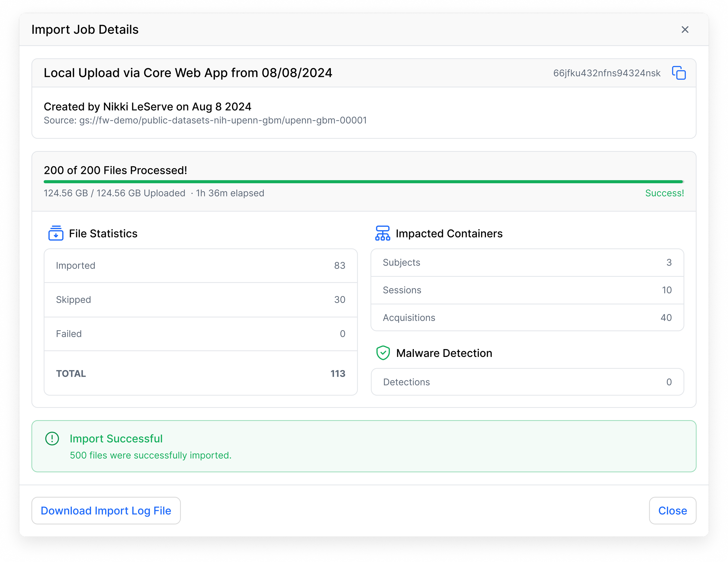
Task: Select the Acquisitions container row
Action: tap(527, 318)
